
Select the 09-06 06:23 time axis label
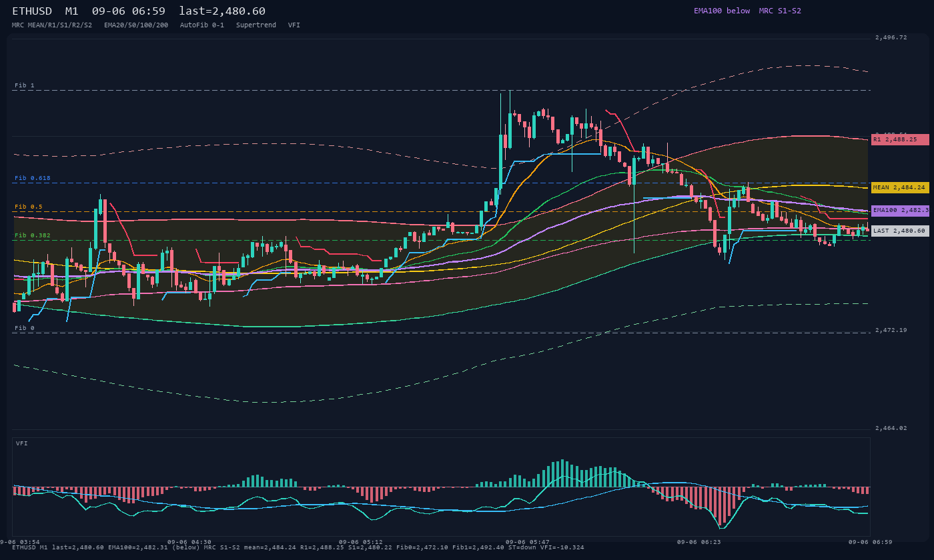699,542
